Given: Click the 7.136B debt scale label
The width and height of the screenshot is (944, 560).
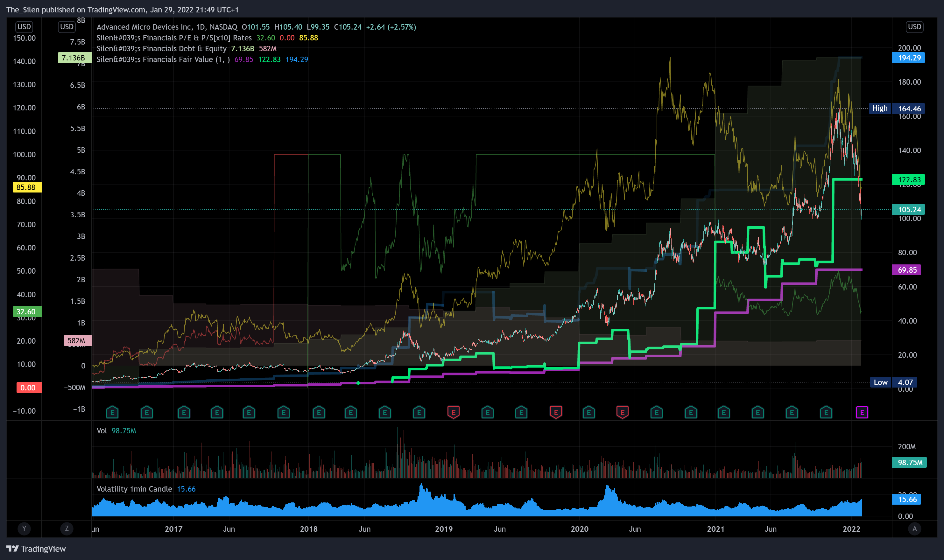Looking at the screenshot, I should (x=74, y=58).
